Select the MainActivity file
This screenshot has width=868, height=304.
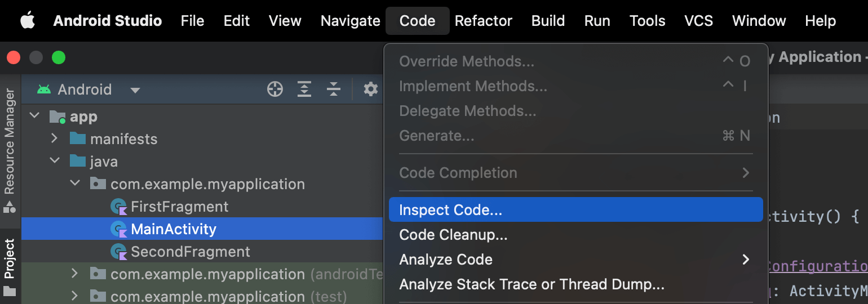tap(202, 229)
